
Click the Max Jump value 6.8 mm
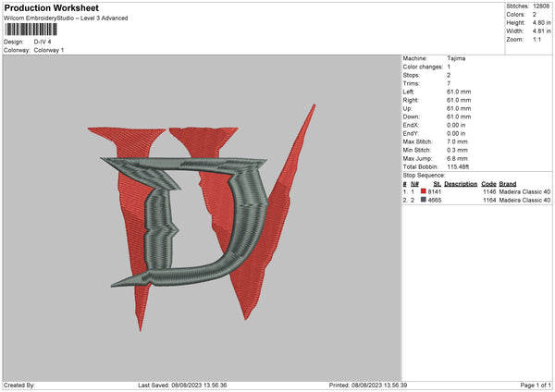click(457, 158)
